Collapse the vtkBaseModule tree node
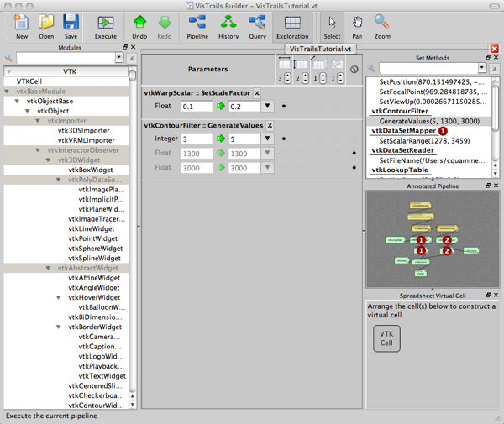This screenshot has height=424, width=504. coord(7,92)
